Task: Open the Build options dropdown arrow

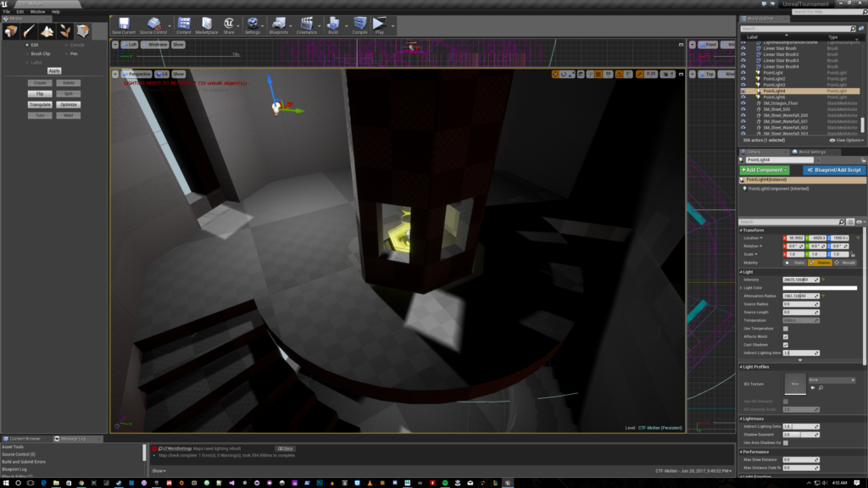Action: pos(346,25)
